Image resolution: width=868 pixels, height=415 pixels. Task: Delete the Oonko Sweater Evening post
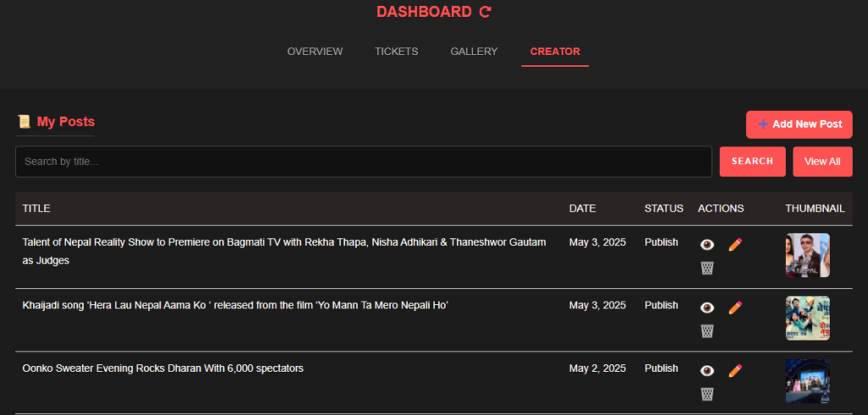pyautogui.click(x=707, y=395)
